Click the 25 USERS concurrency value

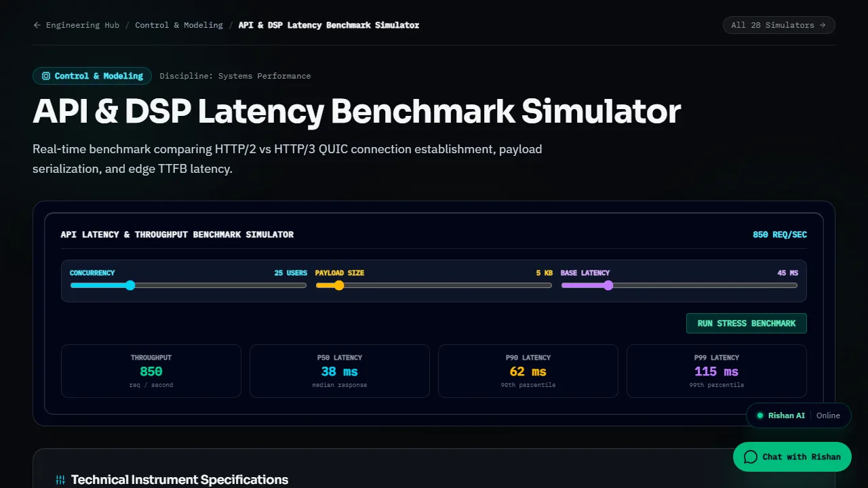[291, 273]
